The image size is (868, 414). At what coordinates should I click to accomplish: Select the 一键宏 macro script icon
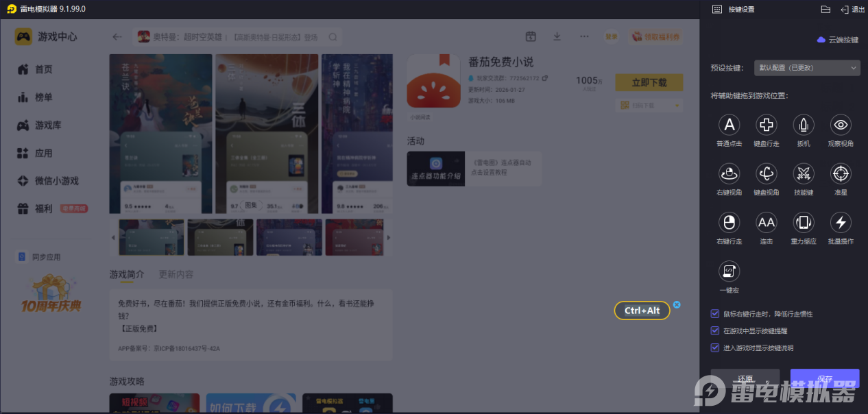730,271
